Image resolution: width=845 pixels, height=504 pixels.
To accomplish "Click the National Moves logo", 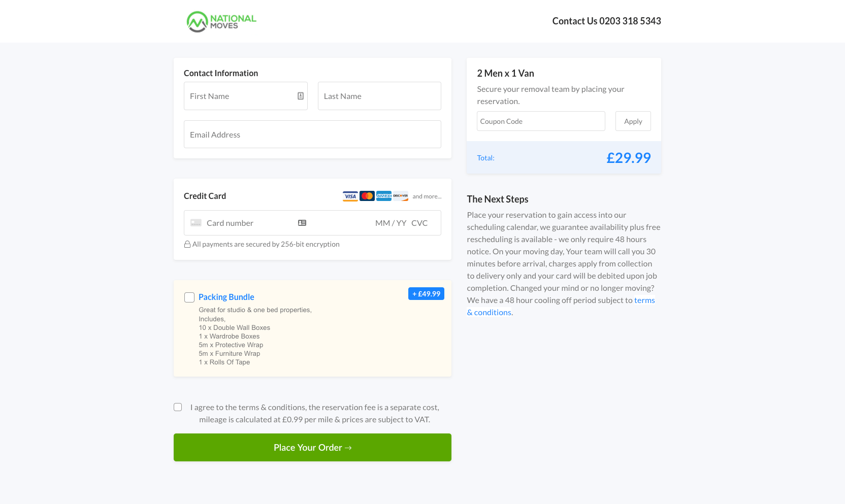I will tap(221, 21).
